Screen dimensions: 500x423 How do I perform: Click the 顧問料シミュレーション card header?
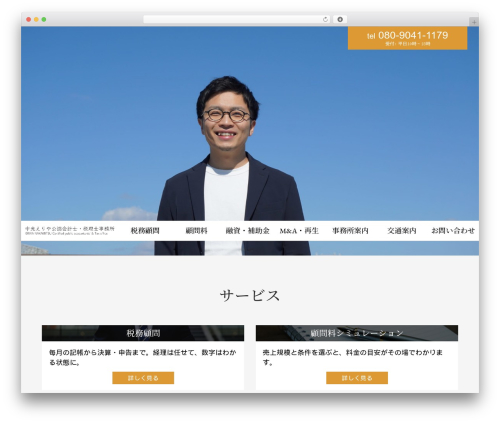click(x=357, y=333)
